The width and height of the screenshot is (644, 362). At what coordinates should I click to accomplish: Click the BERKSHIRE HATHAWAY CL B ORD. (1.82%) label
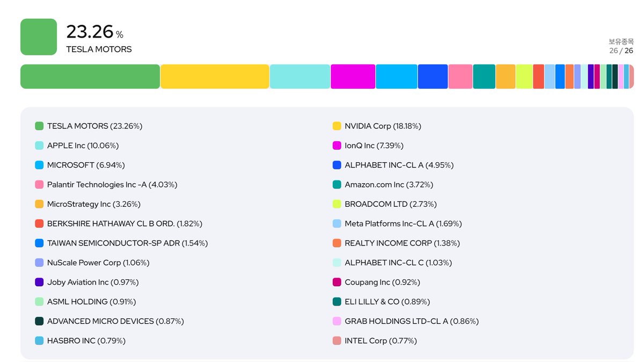[125, 223]
